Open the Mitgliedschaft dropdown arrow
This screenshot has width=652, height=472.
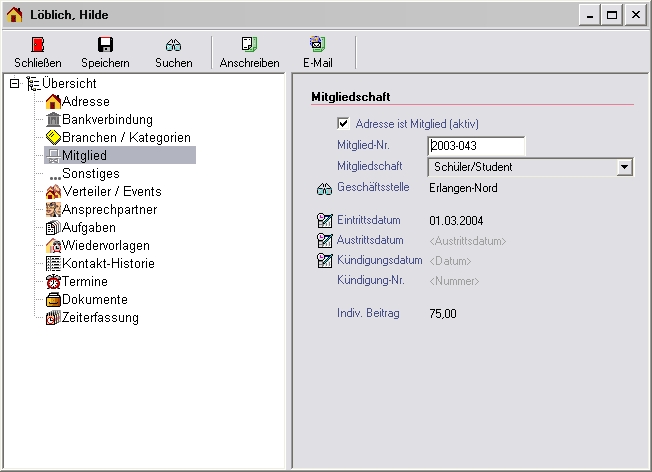point(624,167)
